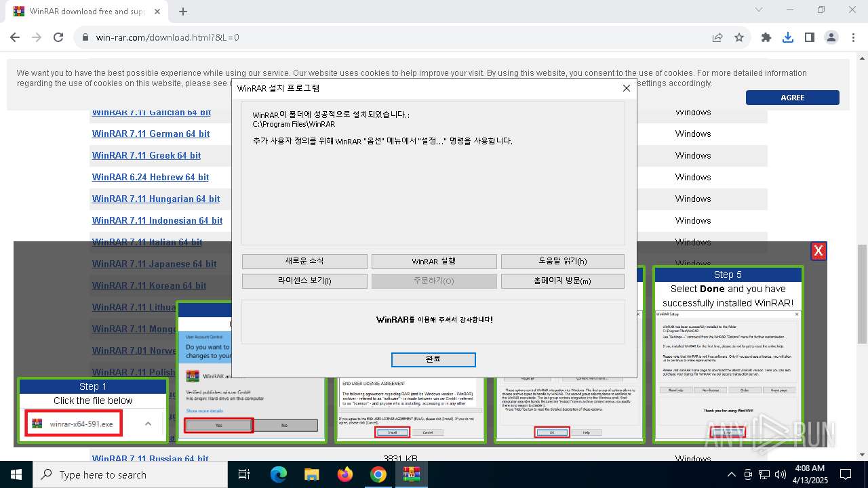Viewport: 868px width, 488px height.
Task: Open the WinRAR 7.11 Russian 64 bit link
Action: pos(151,459)
